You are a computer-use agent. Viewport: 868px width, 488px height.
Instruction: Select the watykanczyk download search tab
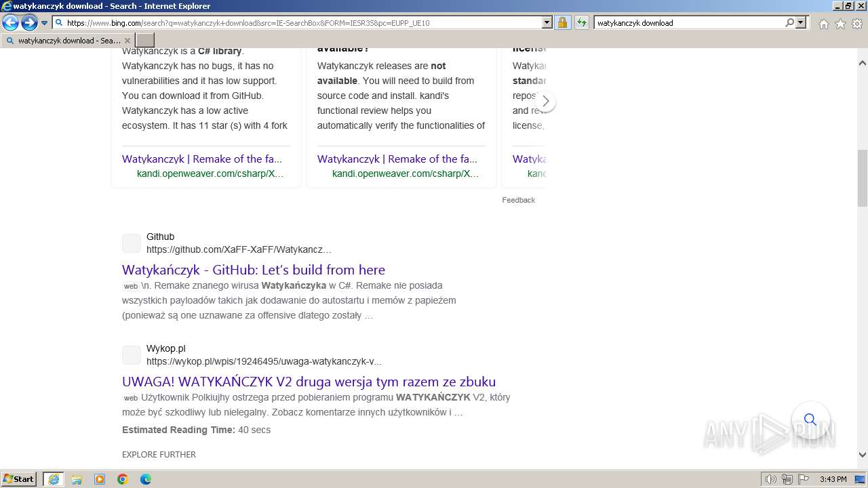pos(68,41)
